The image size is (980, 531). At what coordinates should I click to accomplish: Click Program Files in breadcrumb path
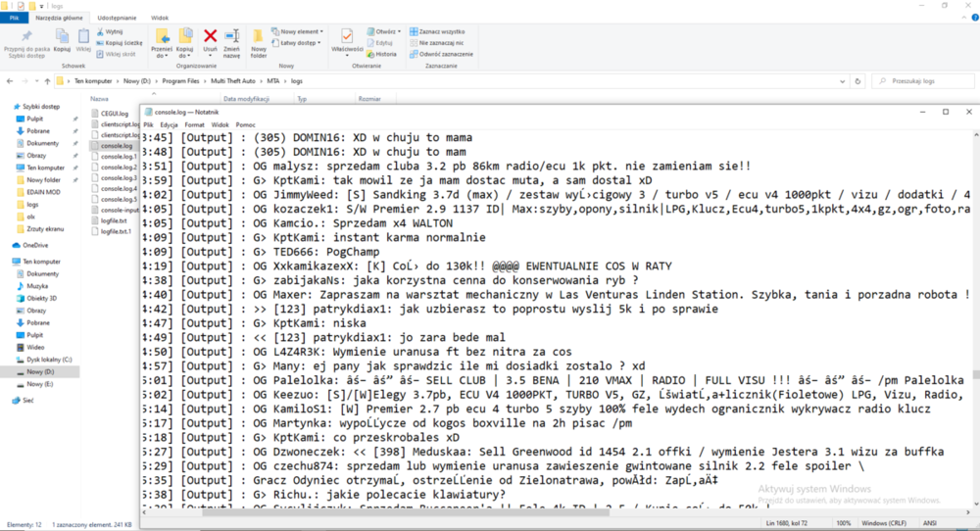click(180, 81)
